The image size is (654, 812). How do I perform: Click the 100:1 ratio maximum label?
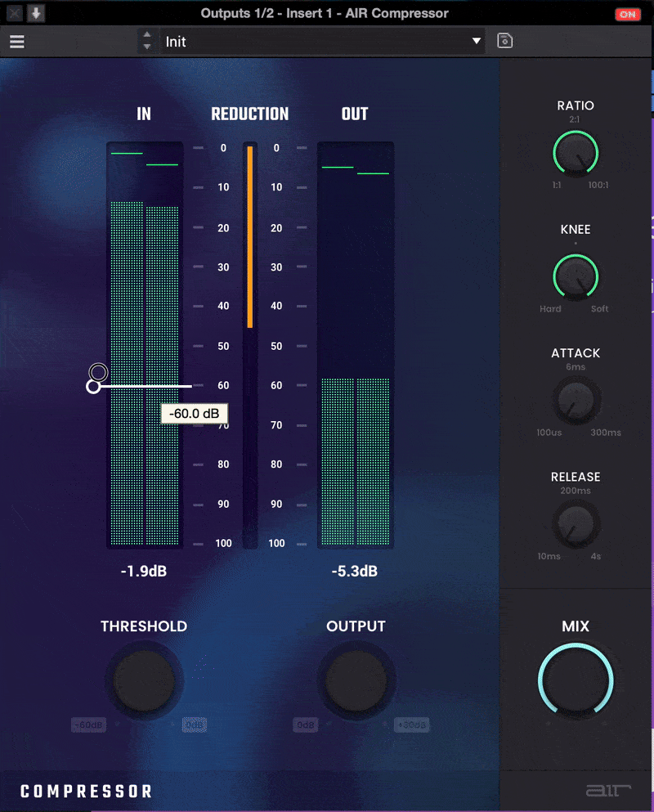[x=598, y=186]
